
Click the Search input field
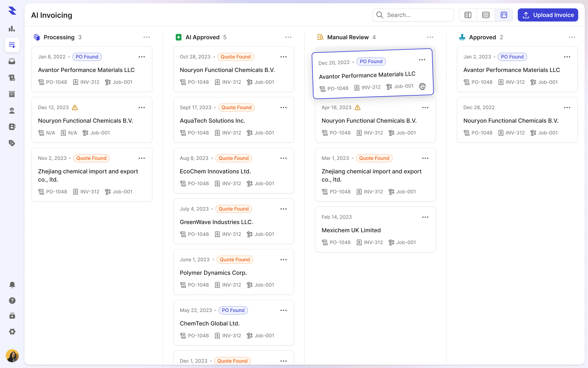413,15
